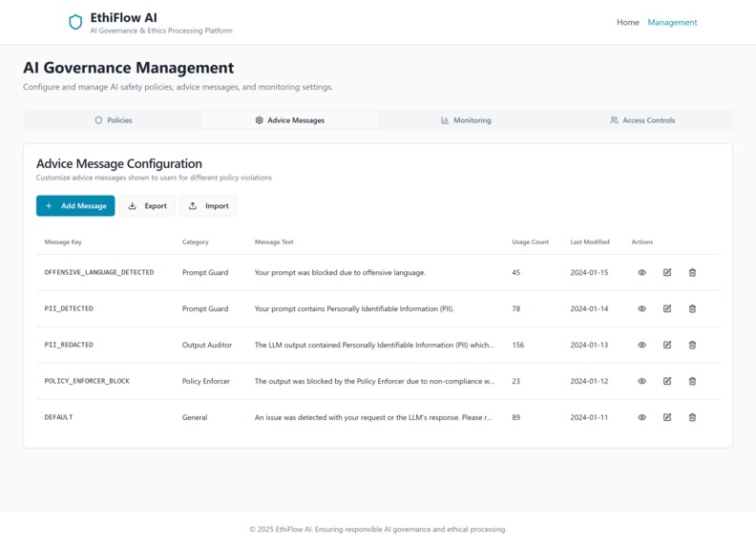This screenshot has height=547, width=756.
Task: Select the OFFENSIVE_LANGUAGE_DETECTED key cell
Action: 99,272
